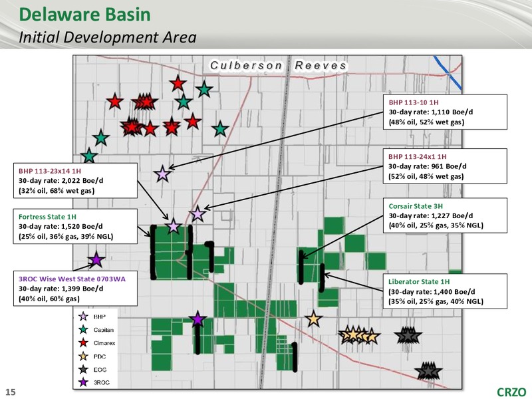This screenshot has height=399, width=532.
Task: Click the 'Culberson' county label
Action: [x=246, y=65]
